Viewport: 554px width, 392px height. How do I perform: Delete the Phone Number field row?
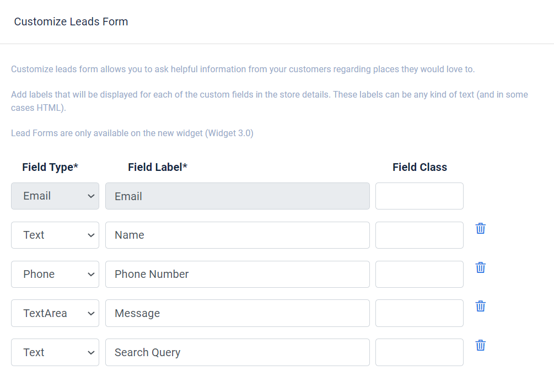(x=480, y=267)
